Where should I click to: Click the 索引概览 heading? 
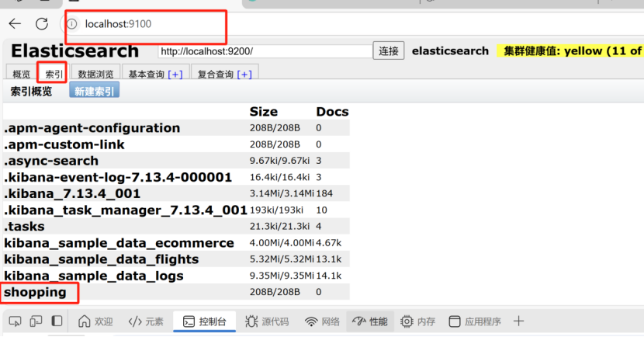31,91
